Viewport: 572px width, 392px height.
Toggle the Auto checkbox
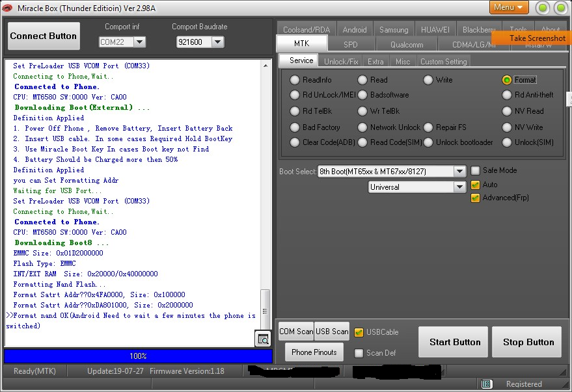475,185
